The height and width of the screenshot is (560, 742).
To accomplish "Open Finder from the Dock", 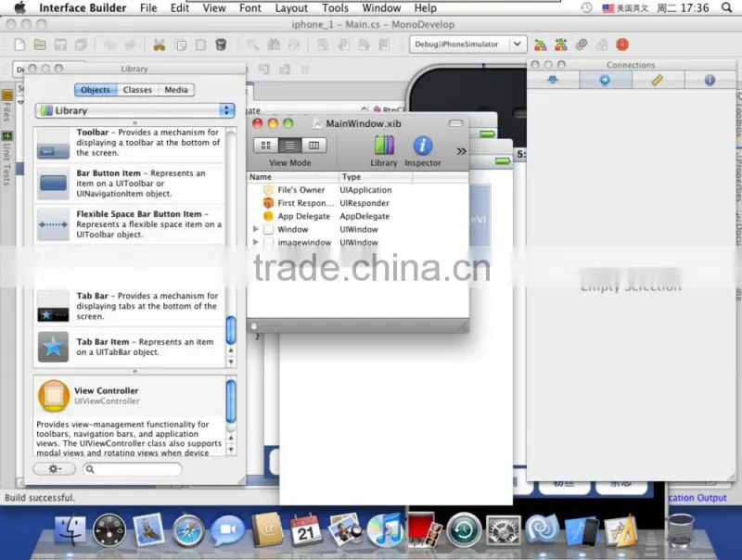I will click(x=70, y=530).
